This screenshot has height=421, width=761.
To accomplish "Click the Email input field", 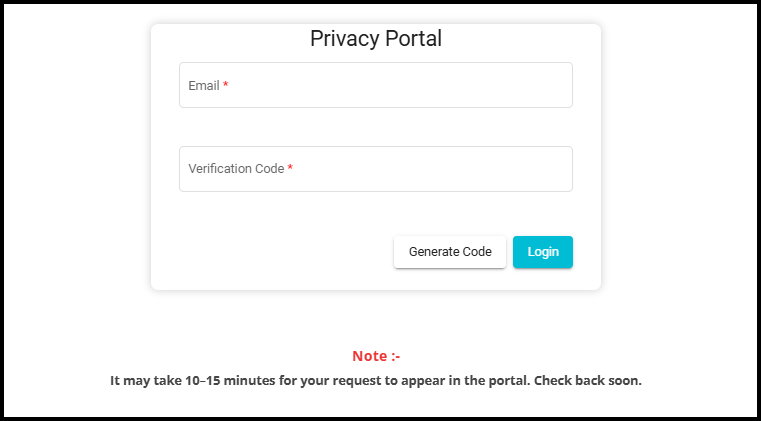I will (x=375, y=86).
